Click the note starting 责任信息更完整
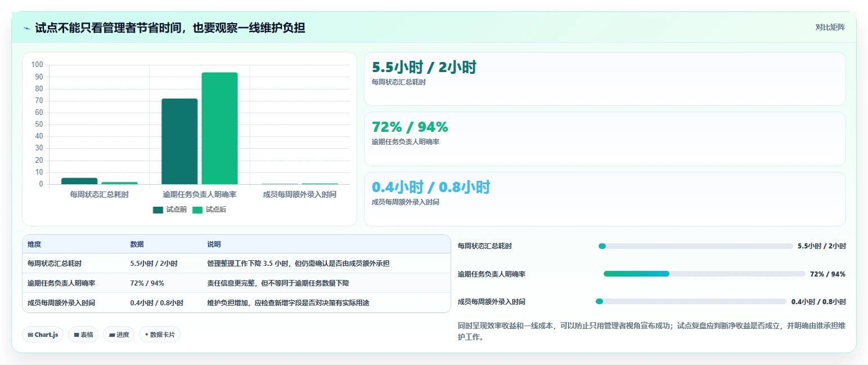The image size is (868, 365). click(x=278, y=283)
